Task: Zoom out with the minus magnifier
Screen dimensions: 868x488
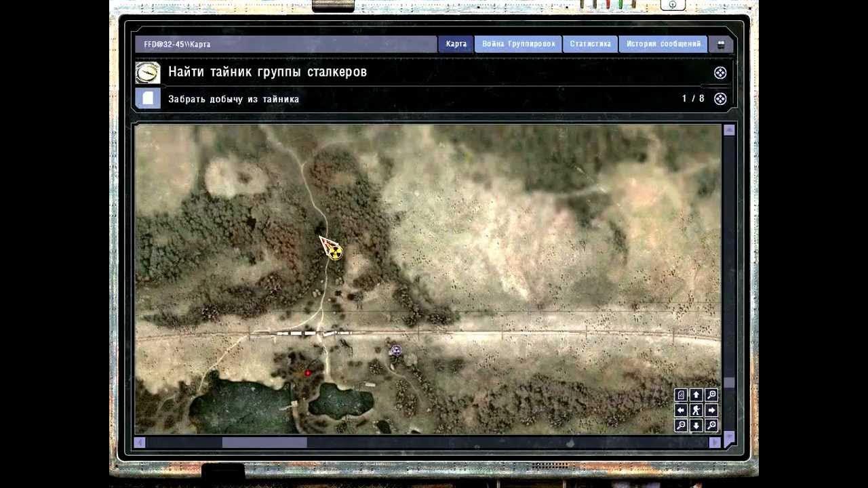Action: click(681, 425)
